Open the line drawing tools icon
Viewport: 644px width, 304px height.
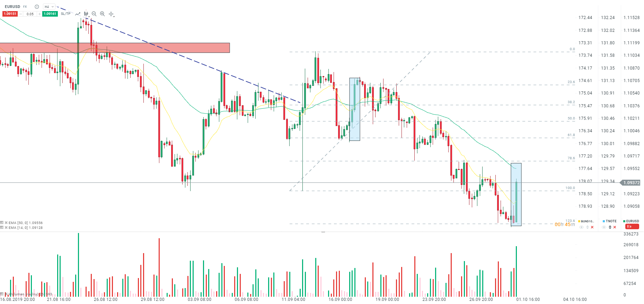[78, 14]
